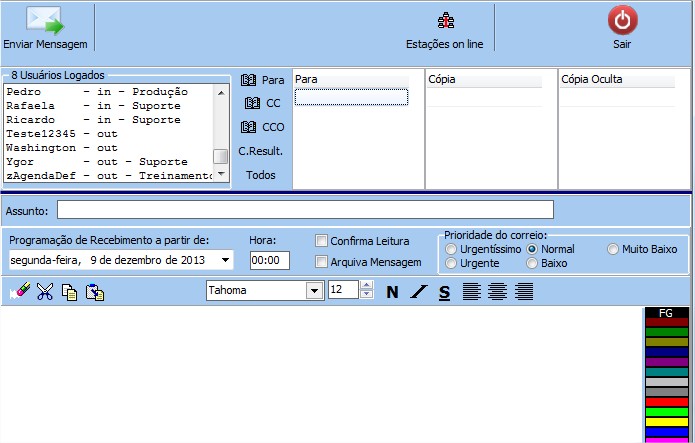Click the Assunto subject field

click(305, 210)
